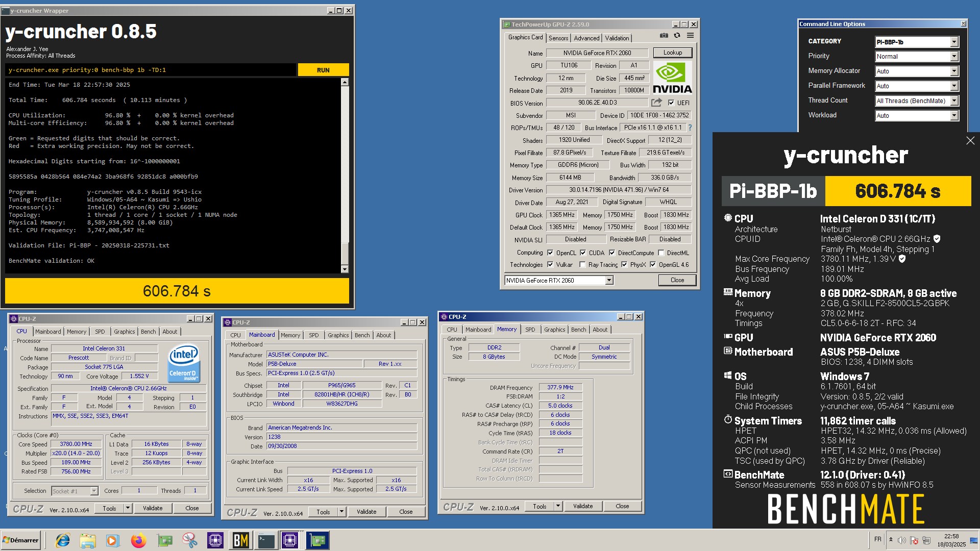Image resolution: width=980 pixels, height=551 pixels.
Task: Toggle the DirectML checkbox
Action: click(661, 253)
